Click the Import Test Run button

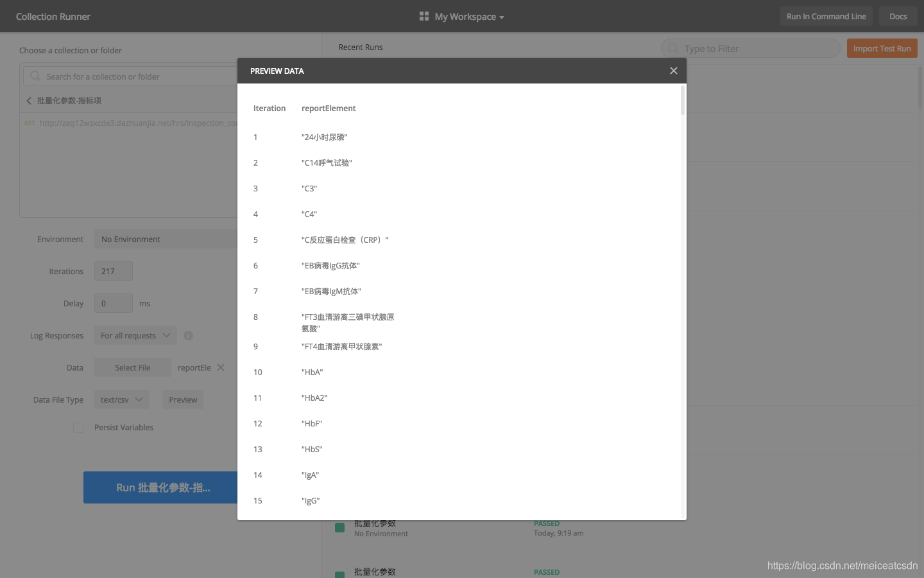[x=882, y=48]
